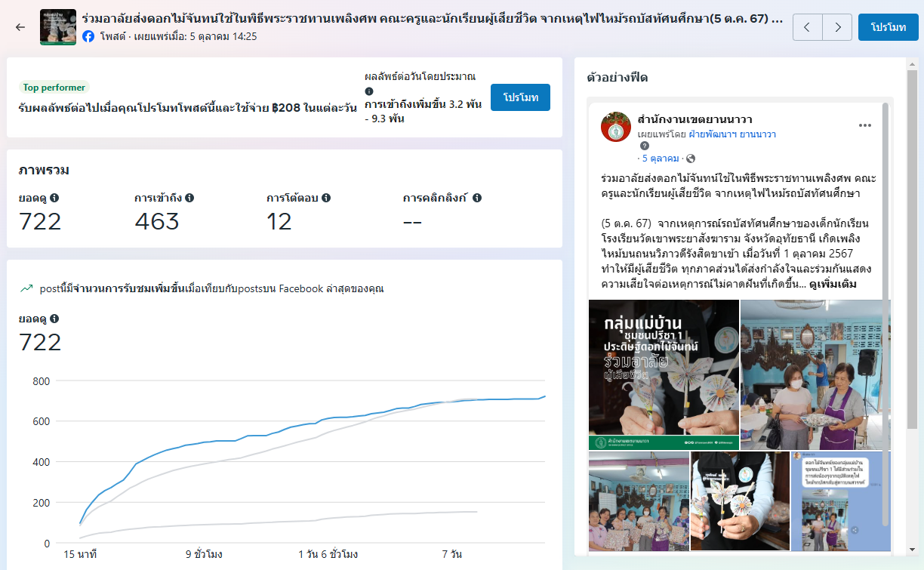Click สำนักงานเขตยานนาวา profile avatar

pos(616,126)
